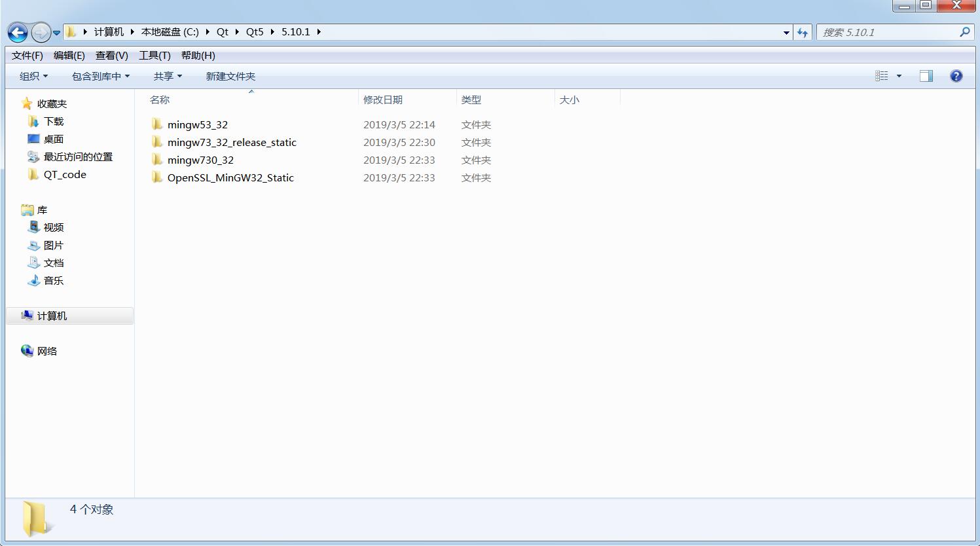
Task: Select 库 in navigation pane
Action: 42,209
